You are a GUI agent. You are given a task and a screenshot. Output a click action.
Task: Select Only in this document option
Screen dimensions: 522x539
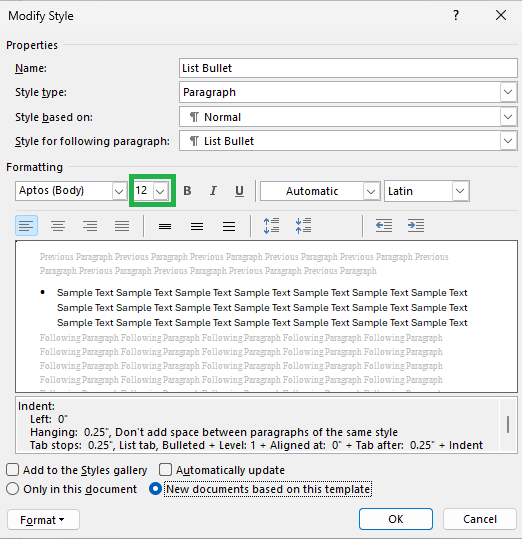[x=12, y=489]
